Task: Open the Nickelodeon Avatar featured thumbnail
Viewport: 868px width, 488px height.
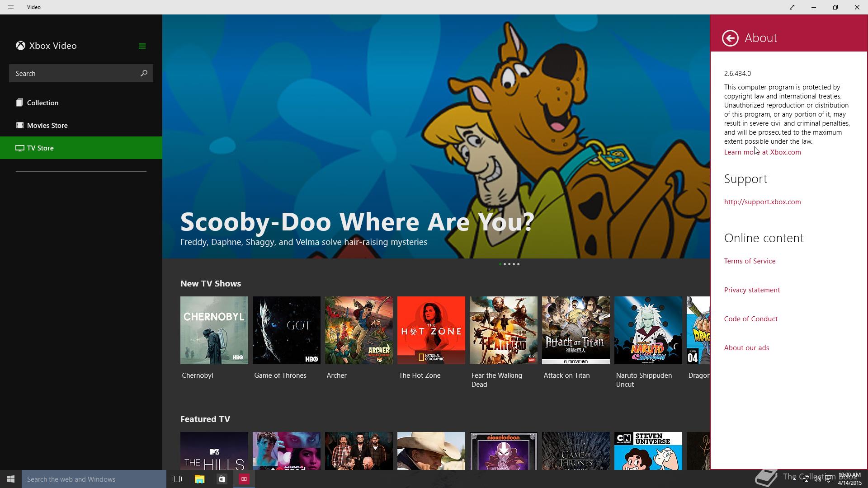Action: (504, 451)
